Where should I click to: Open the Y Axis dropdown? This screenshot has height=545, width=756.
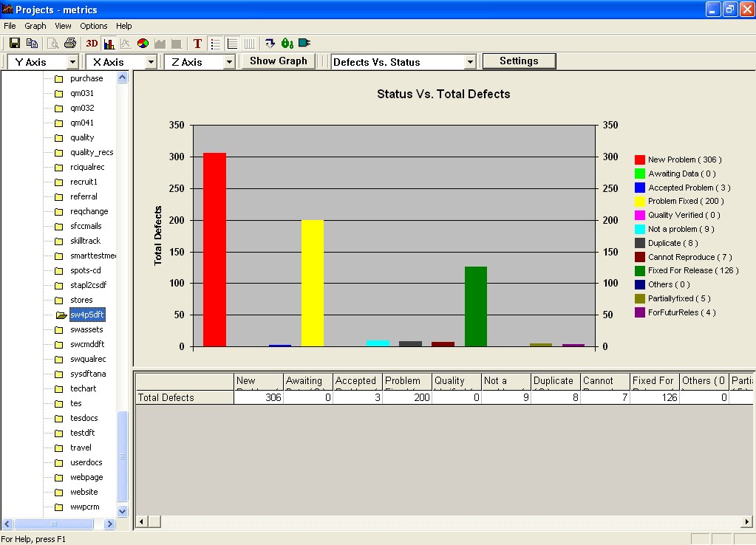(x=72, y=63)
